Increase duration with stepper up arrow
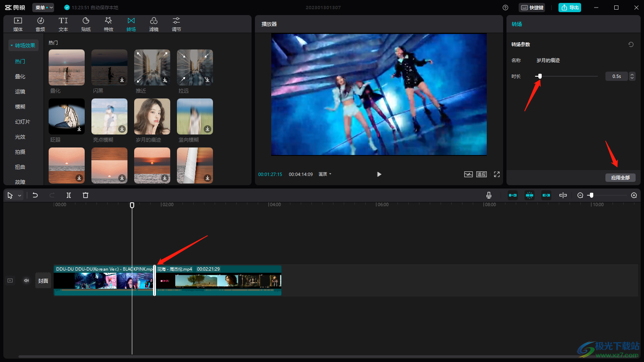The width and height of the screenshot is (644, 362). (x=632, y=74)
